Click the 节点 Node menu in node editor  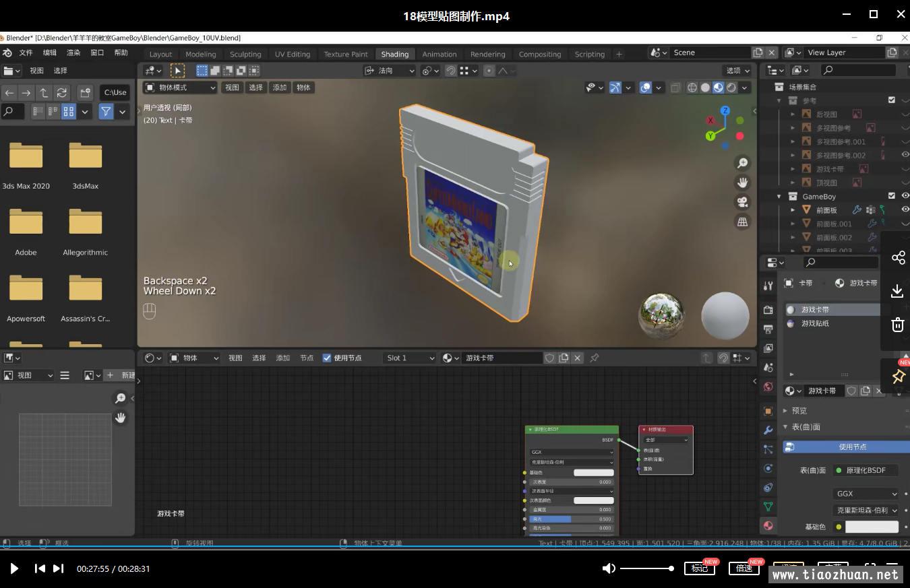pos(307,358)
